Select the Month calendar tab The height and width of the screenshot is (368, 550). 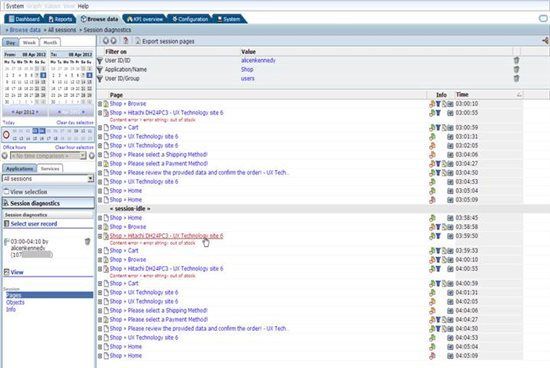50,42
